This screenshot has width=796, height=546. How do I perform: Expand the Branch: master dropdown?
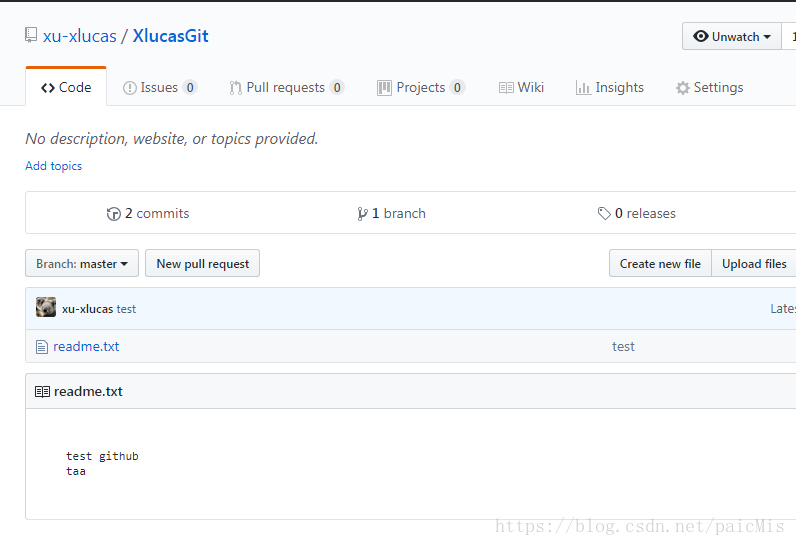(x=82, y=263)
